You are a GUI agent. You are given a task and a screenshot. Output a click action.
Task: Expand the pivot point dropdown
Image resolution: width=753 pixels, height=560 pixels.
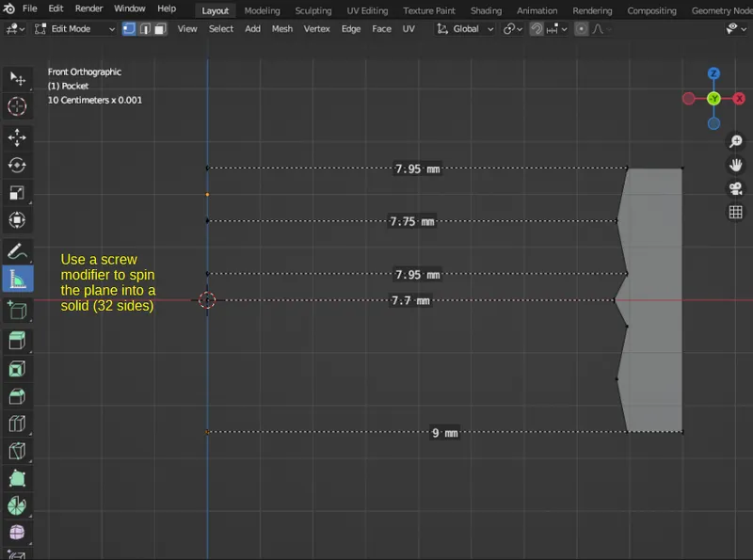tap(513, 29)
